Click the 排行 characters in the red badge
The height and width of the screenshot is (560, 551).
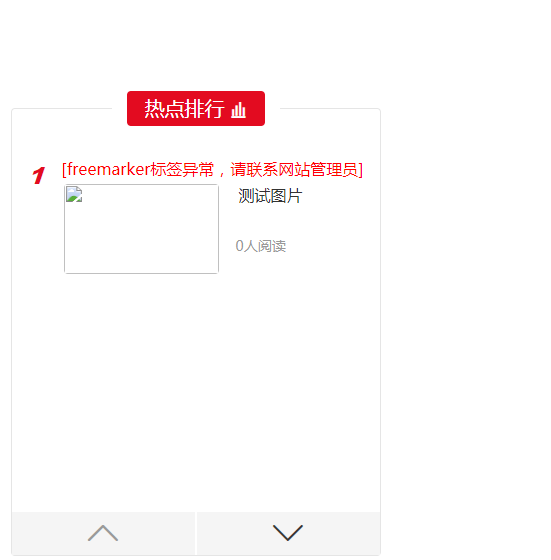pos(205,109)
